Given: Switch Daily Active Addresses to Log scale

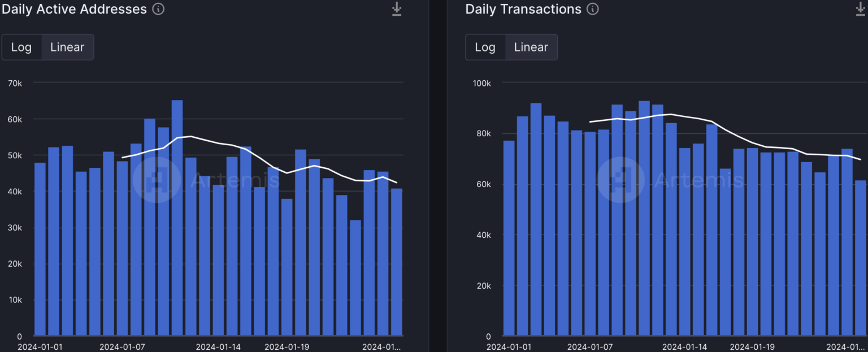Looking at the screenshot, I should tap(21, 47).
